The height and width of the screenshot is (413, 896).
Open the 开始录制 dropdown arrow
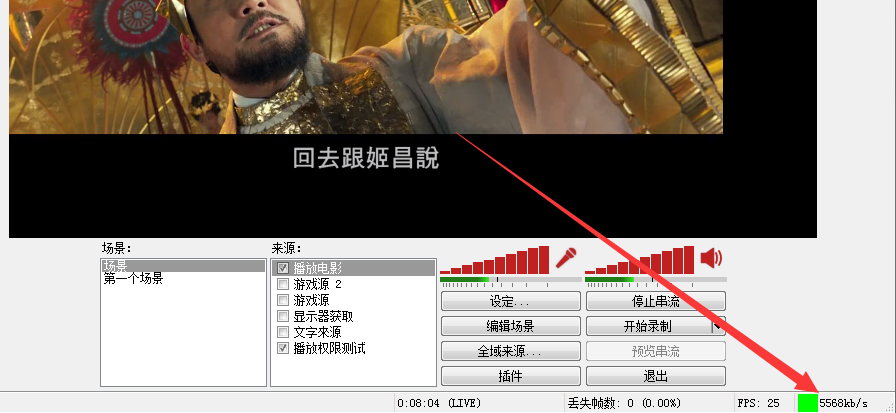coord(718,326)
